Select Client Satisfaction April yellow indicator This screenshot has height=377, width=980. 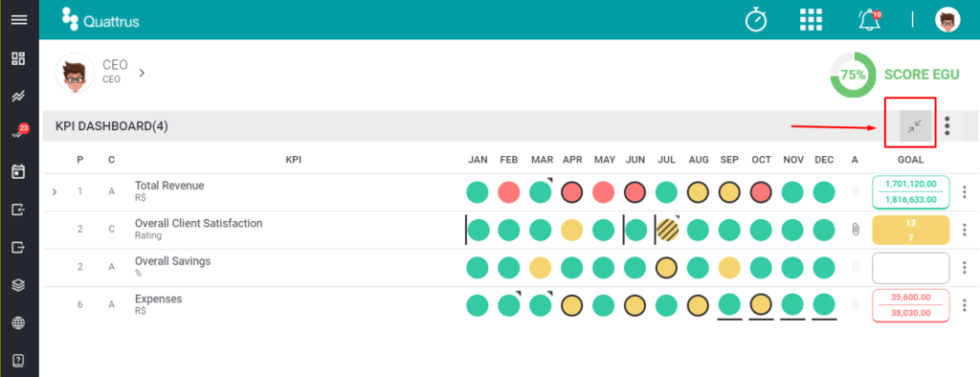coord(572,230)
